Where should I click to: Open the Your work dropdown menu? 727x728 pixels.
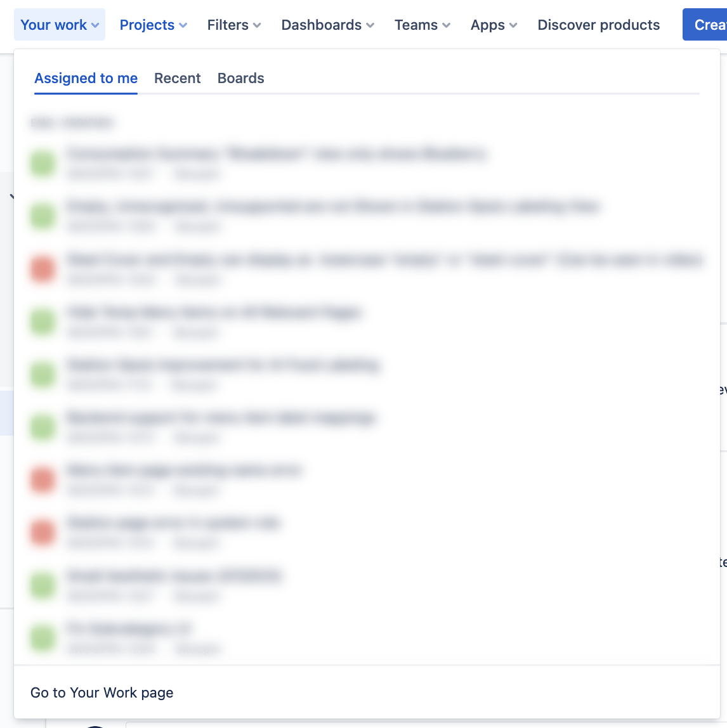click(x=60, y=25)
